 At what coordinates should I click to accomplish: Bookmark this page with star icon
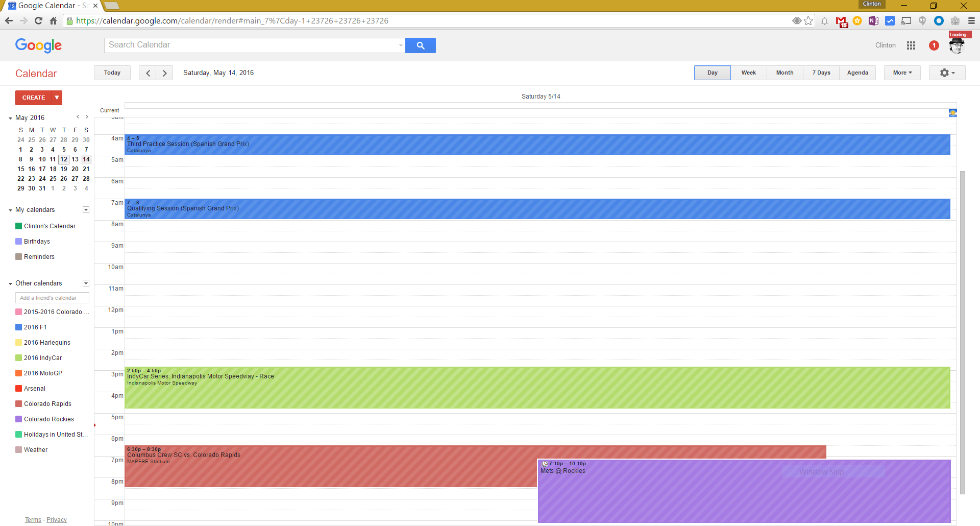pyautogui.click(x=808, y=21)
